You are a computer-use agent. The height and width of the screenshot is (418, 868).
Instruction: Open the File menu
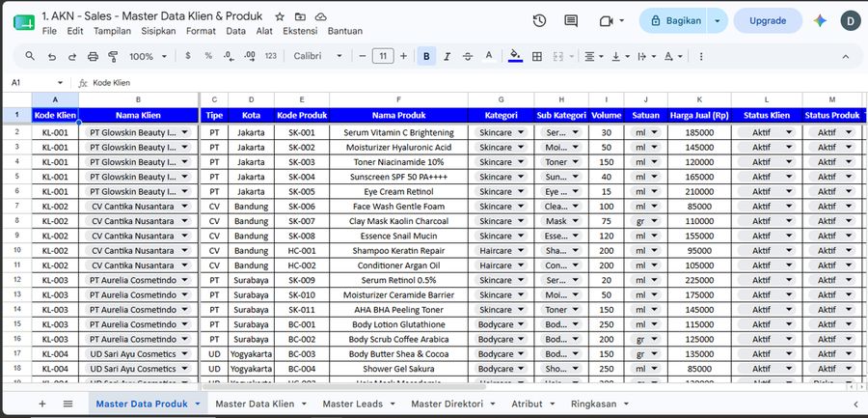[x=49, y=31]
